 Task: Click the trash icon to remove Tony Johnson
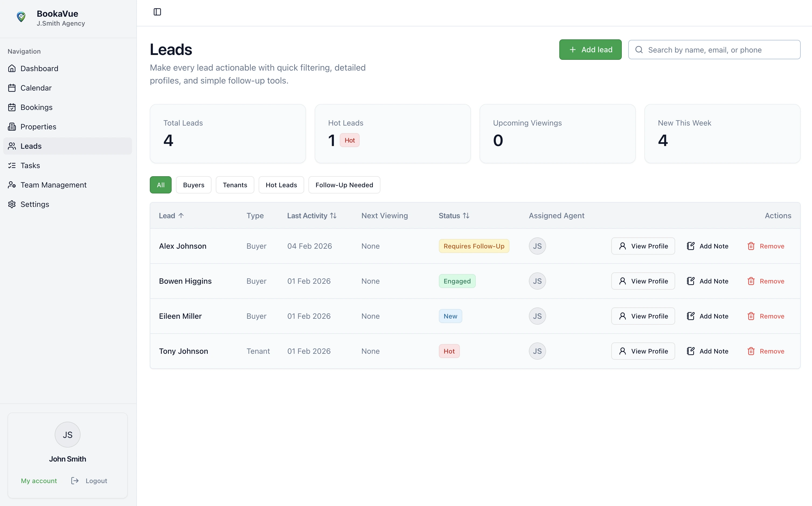pyautogui.click(x=751, y=351)
